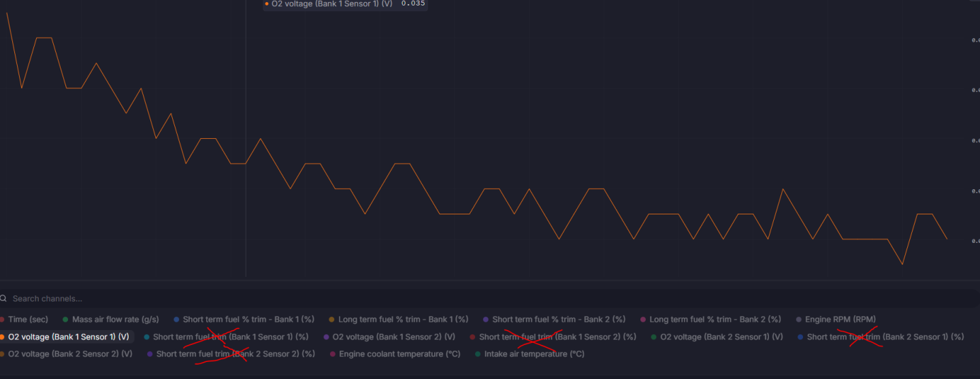Add O2 voltage (Bank 2 Sensor 2) to chart

point(70,354)
